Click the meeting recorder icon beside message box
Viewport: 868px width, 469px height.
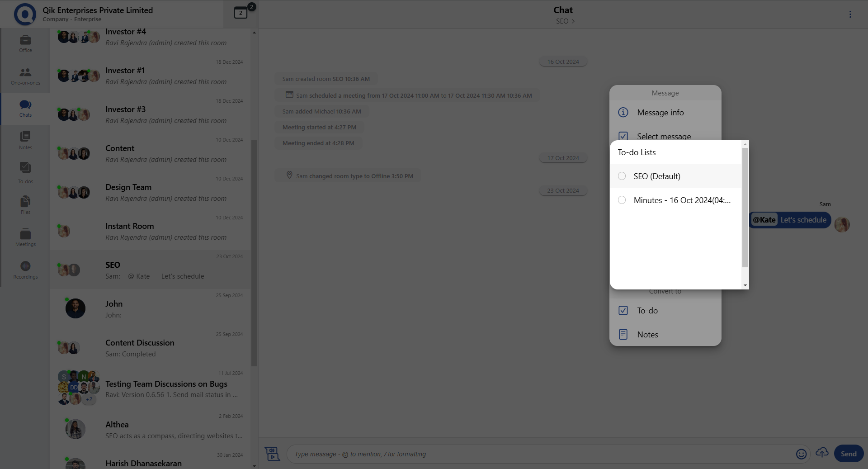coord(272,454)
